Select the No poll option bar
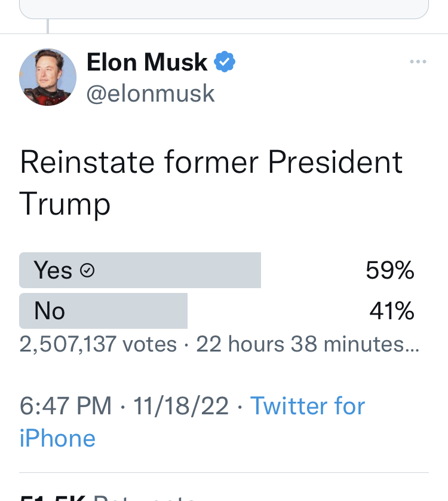This screenshot has width=448, height=501. [103, 311]
